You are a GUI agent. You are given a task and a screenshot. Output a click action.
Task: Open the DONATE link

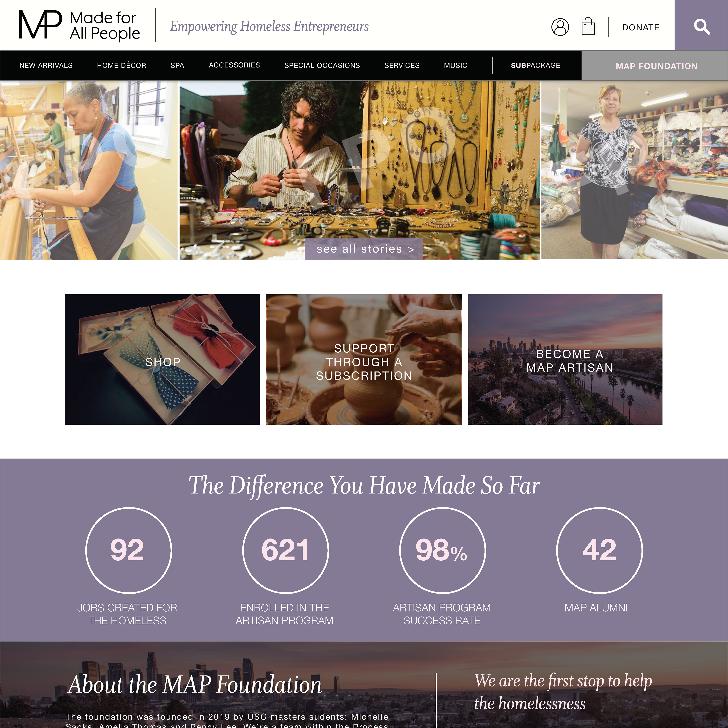point(641,27)
